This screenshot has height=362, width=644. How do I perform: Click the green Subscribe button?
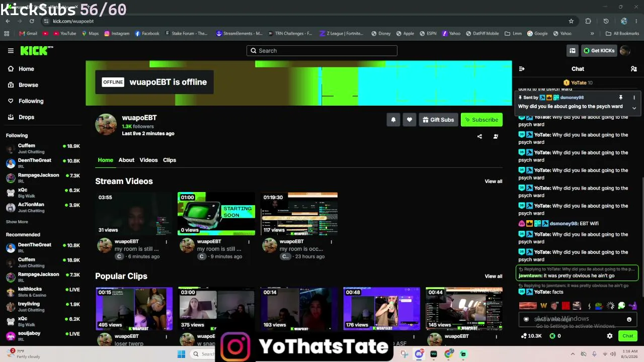tap(481, 120)
